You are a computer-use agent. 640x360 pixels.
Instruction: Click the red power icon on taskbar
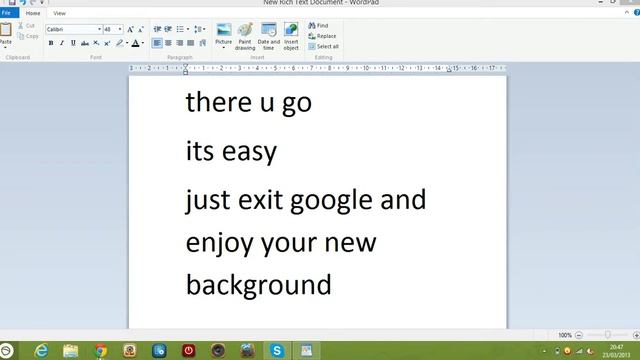pos(189,351)
